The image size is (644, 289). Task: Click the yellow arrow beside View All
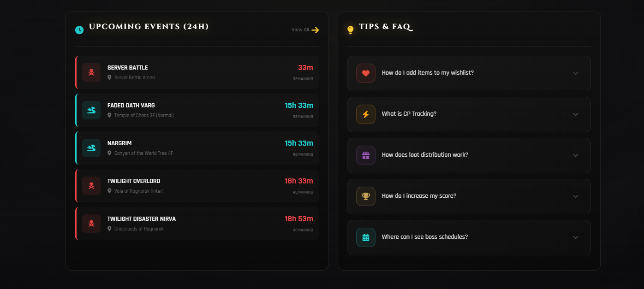pos(315,30)
